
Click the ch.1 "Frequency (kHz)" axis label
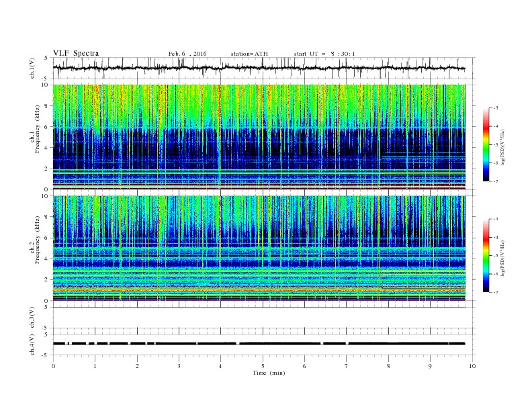coord(38,129)
